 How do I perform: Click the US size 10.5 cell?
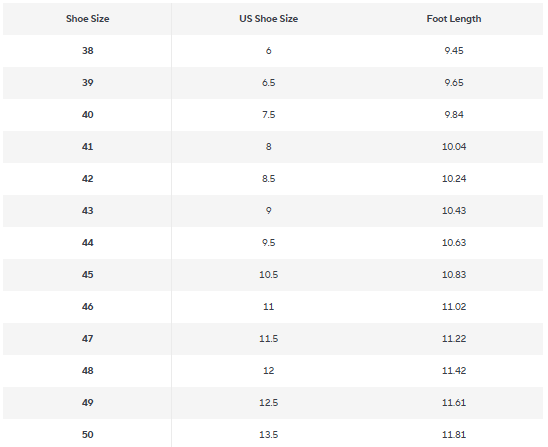click(x=268, y=275)
